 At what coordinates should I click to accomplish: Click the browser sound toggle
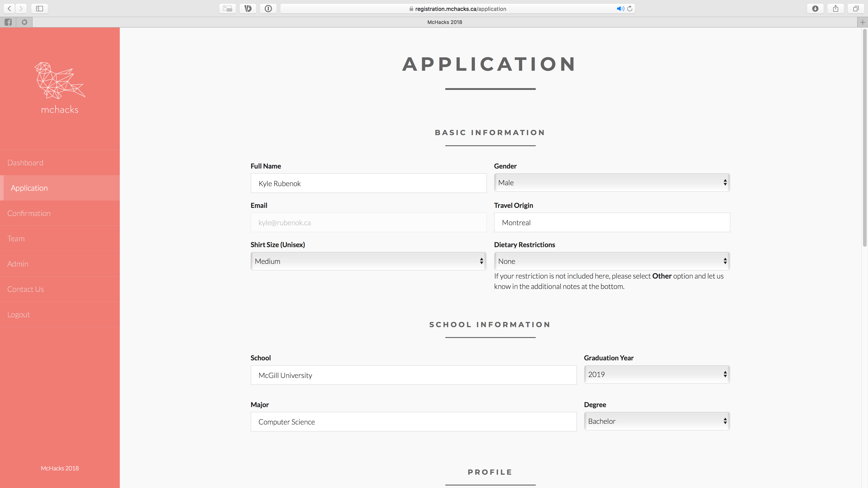(620, 8)
